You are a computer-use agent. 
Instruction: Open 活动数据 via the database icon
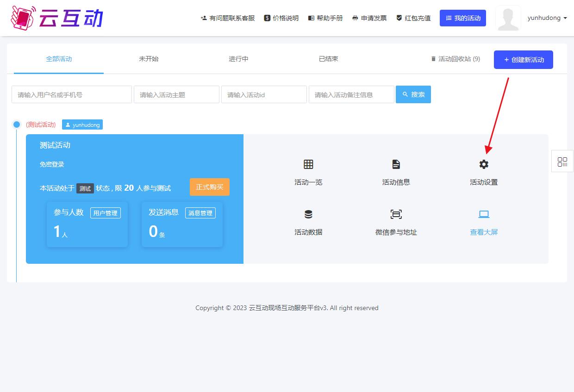(x=308, y=214)
